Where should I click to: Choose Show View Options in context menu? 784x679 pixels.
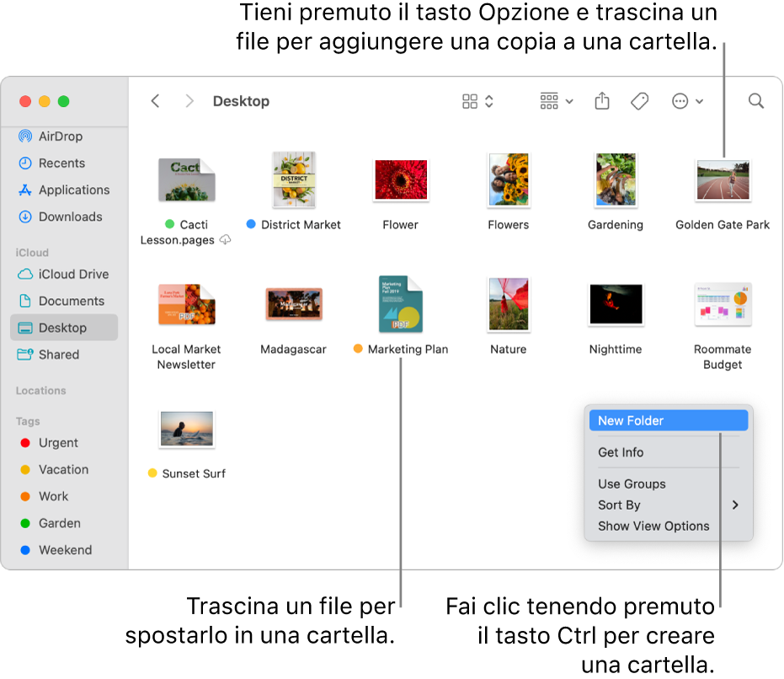click(669, 526)
